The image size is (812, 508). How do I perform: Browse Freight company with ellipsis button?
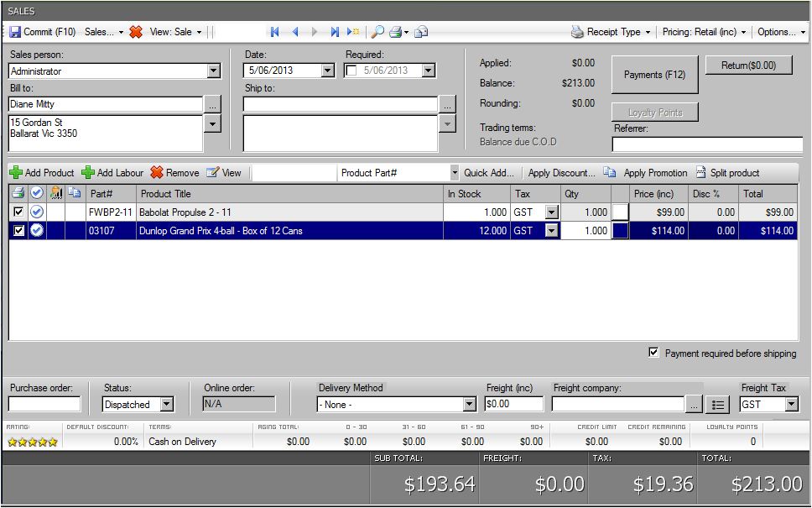(x=694, y=405)
